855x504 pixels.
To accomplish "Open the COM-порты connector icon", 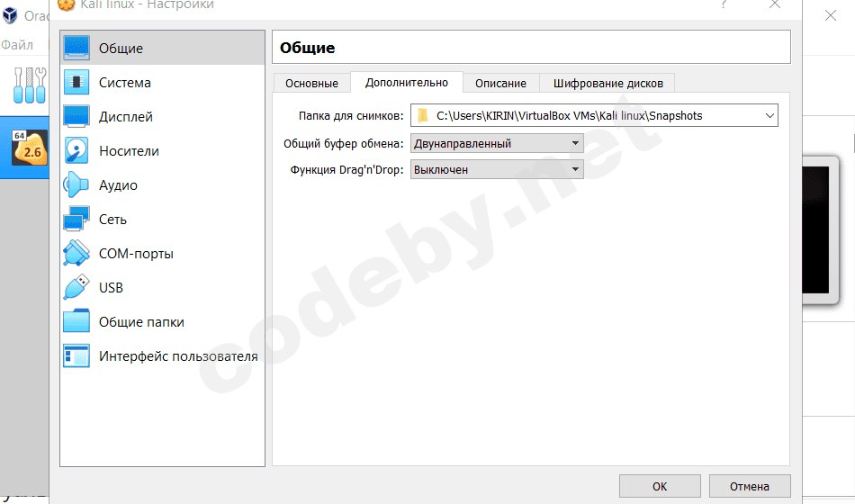I will click(76, 253).
